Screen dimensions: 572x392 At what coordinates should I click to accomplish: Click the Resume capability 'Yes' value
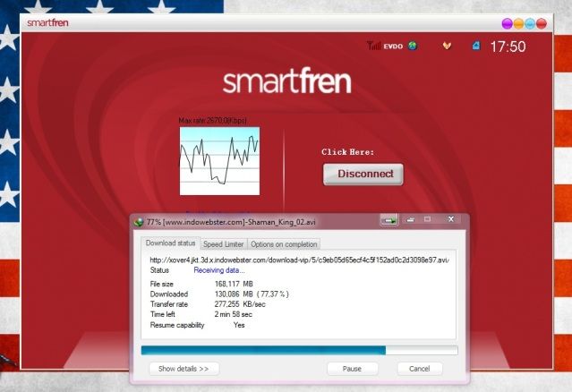(239, 325)
